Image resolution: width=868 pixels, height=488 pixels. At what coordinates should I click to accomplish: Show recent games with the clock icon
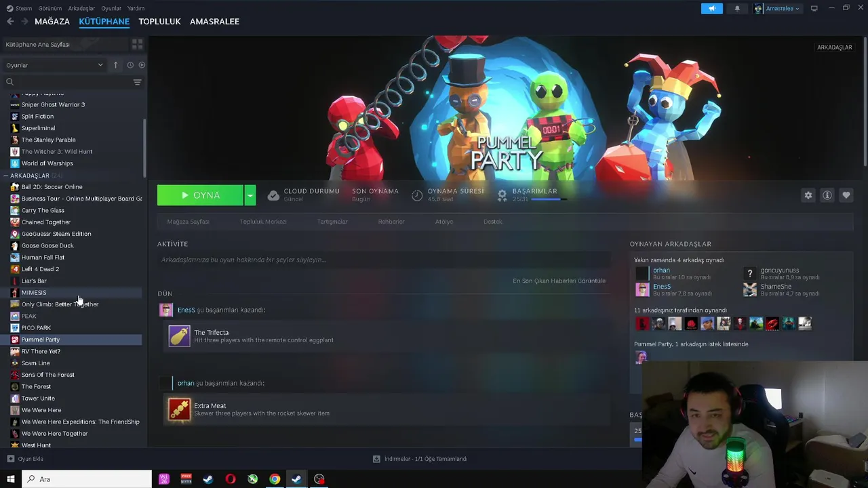coord(130,65)
